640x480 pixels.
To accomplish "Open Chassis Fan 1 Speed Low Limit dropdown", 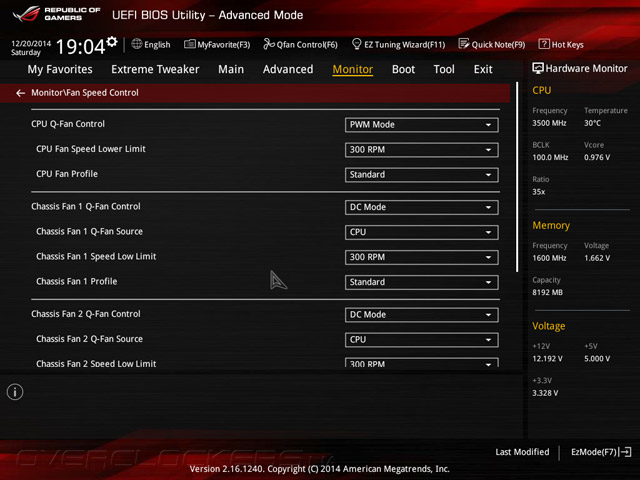I will coord(422,257).
